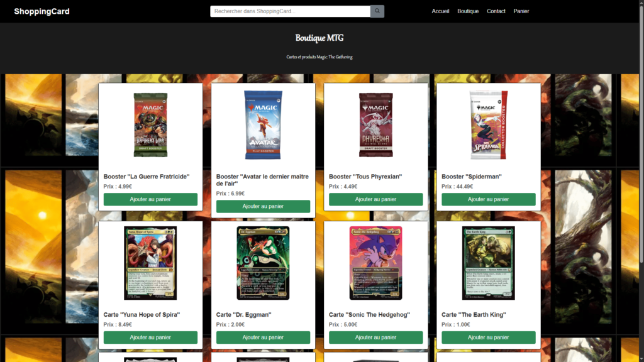Add the Avatar booster to the cart
The width and height of the screenshot is (644, 362).
tap(263, 206)
